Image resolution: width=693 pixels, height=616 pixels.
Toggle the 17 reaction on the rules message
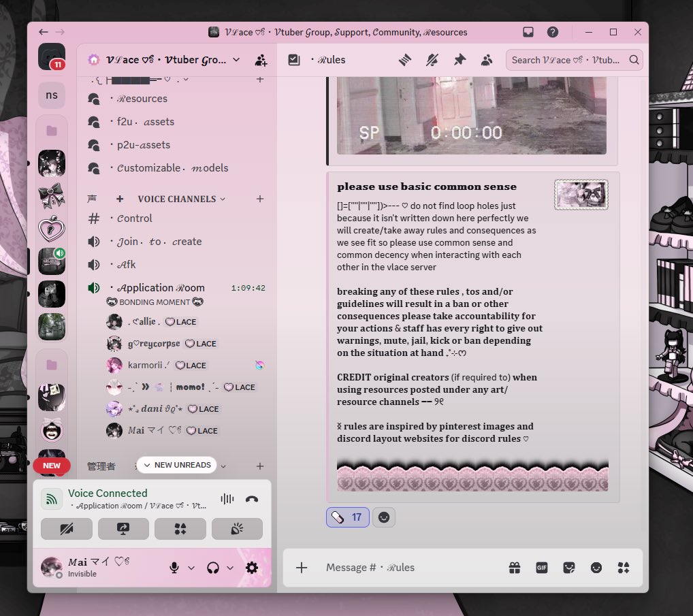(x=348, y=517)
